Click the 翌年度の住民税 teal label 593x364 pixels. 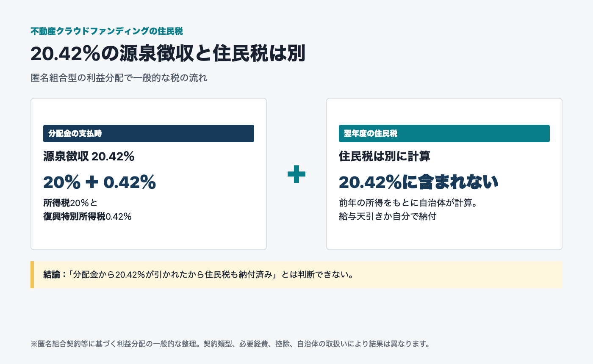(x=444, y=133)
